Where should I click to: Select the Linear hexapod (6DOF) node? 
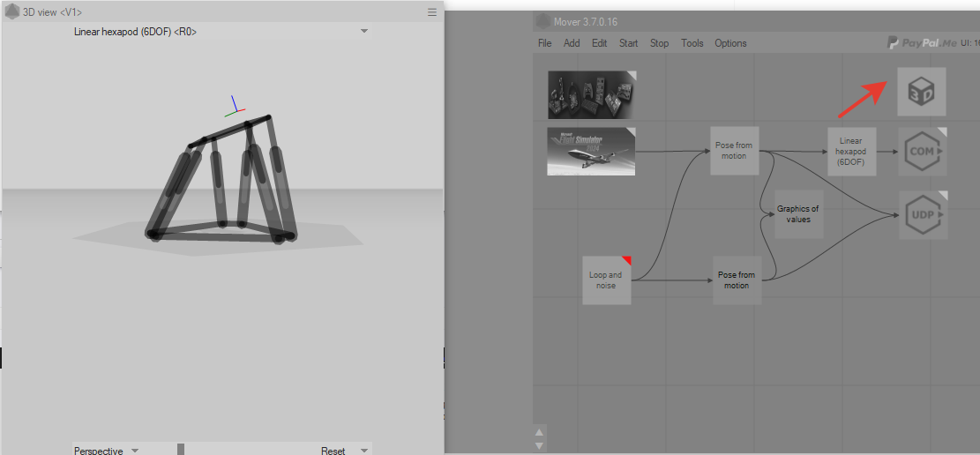point(852,152)
